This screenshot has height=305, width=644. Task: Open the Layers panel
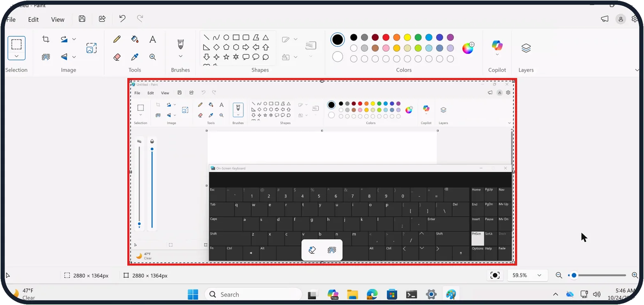click(526, 48)
